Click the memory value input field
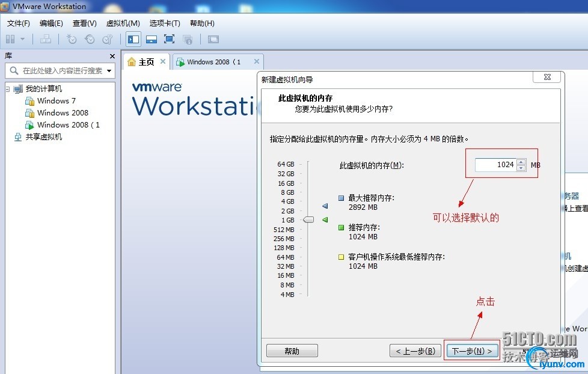 tap(495, 165)
